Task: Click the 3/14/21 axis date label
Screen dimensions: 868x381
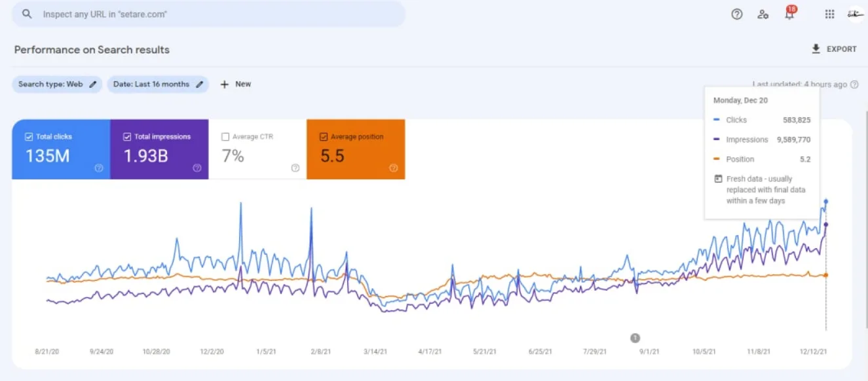Action: pyautogui.click(x=375, y=352)
